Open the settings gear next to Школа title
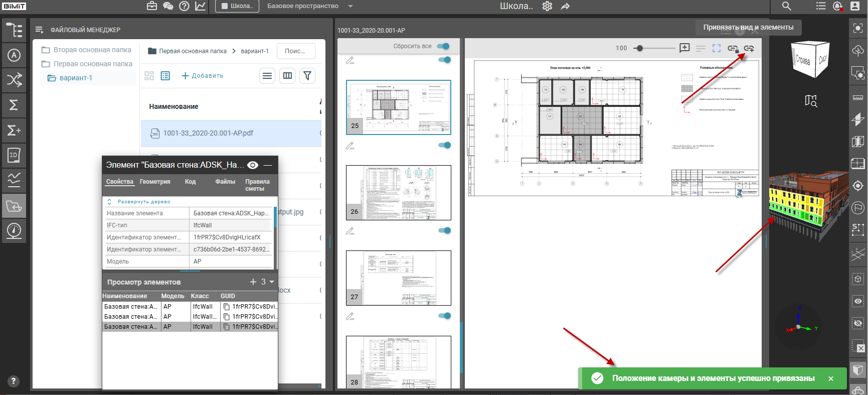The height and width of the screenshot is (395, 868). pyautogui.click(x=547, y=6)
